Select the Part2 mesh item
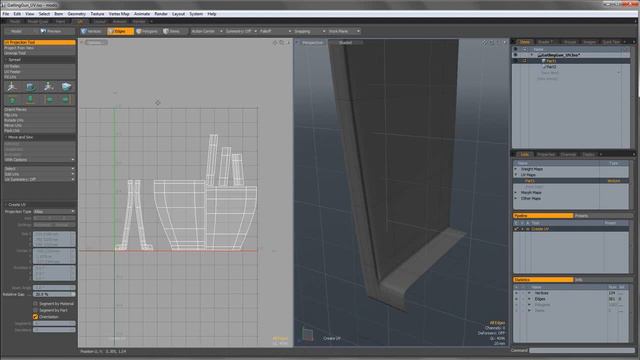 coord(551,67)
